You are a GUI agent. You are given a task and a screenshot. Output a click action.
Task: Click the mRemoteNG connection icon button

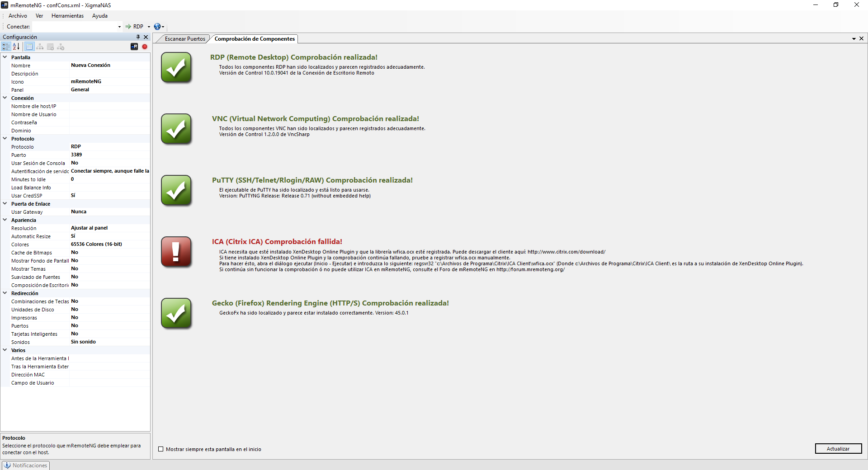pos(134,47)
